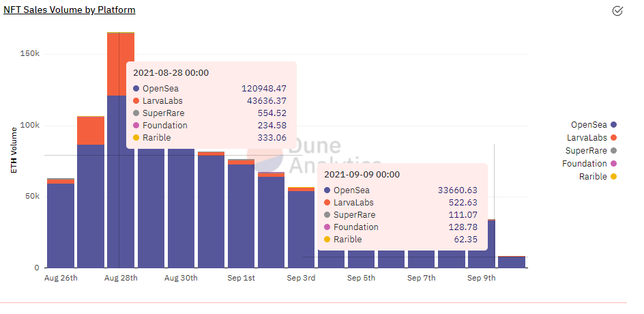
Task: Select the Aug 26th OpenSea bar
Action: pyautogui.click(x=61, y=225)
